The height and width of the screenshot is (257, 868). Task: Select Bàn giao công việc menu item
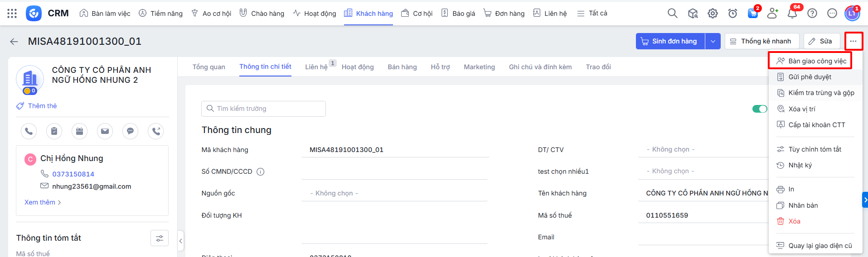pyautogui.click(x=817, y=61)
